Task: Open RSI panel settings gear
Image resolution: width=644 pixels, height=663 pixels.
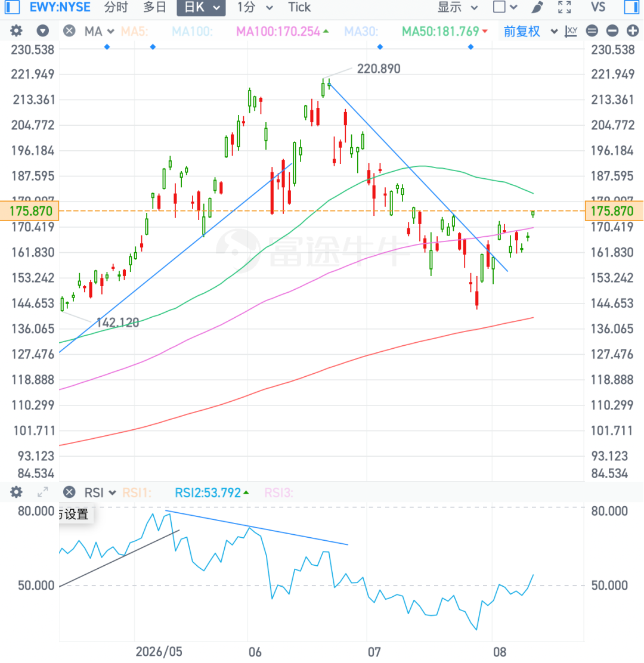Action: [16, 492]
